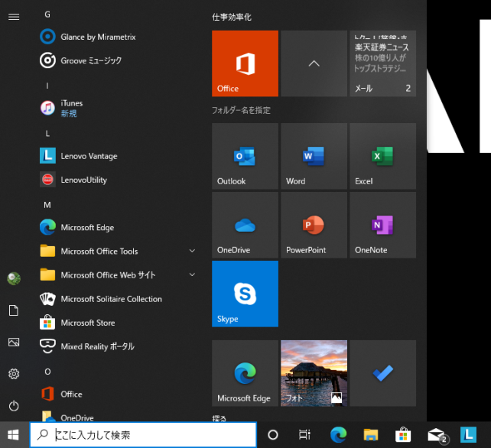The width and height of the screenshot is (491, 448).
Task: Open the メール live tile
Action: click(x=382, y=63)
